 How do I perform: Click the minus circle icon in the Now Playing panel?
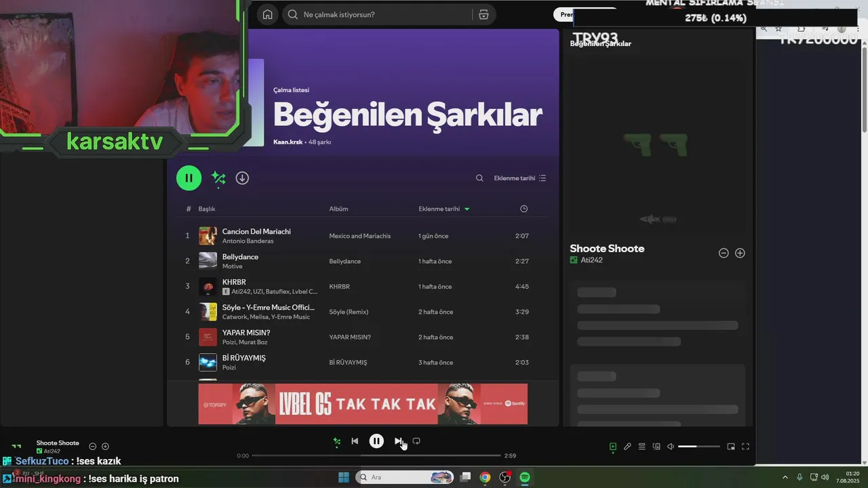coord(724,253)
